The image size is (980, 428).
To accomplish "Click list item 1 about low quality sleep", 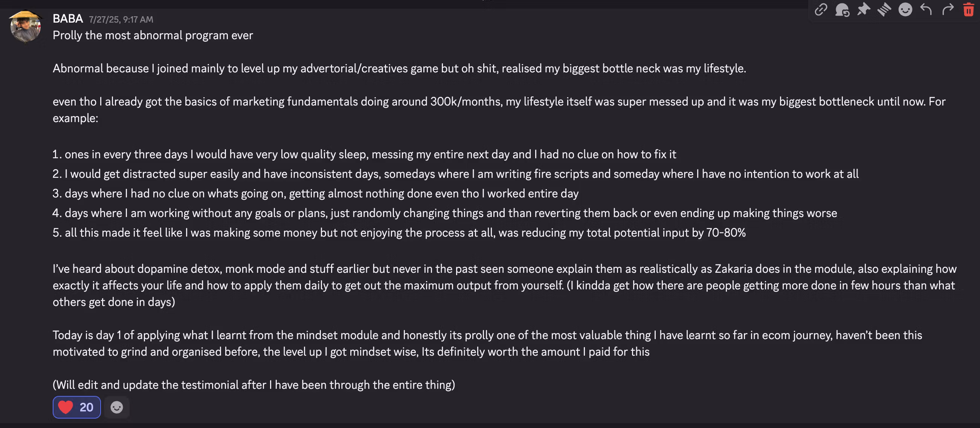I will [364, 154].
